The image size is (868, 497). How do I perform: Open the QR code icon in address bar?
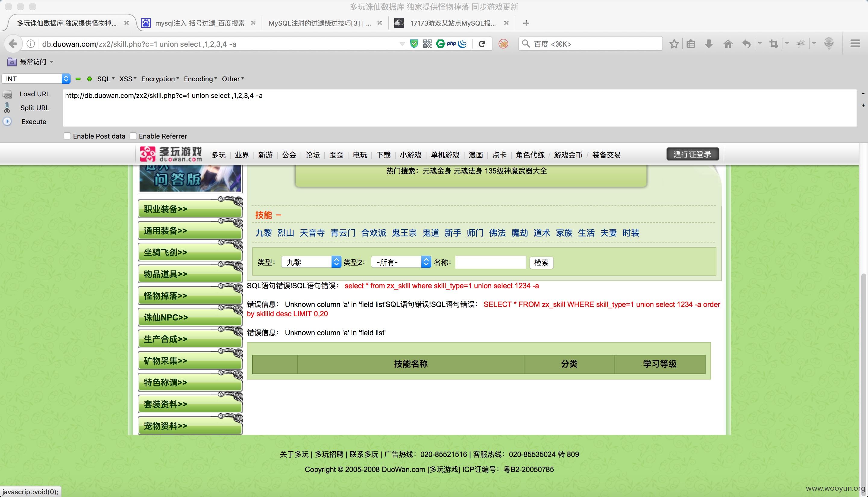pyautogui.click(x=427, y=44)
